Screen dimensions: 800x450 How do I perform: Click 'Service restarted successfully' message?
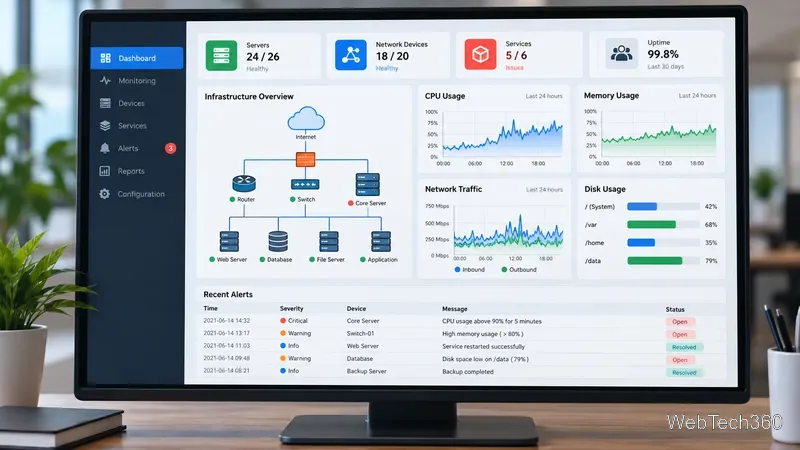tap(483, 346)
